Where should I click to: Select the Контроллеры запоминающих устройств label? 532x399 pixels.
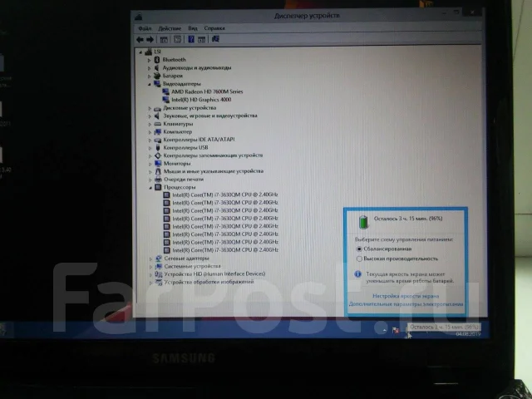(x=213, y=155)
